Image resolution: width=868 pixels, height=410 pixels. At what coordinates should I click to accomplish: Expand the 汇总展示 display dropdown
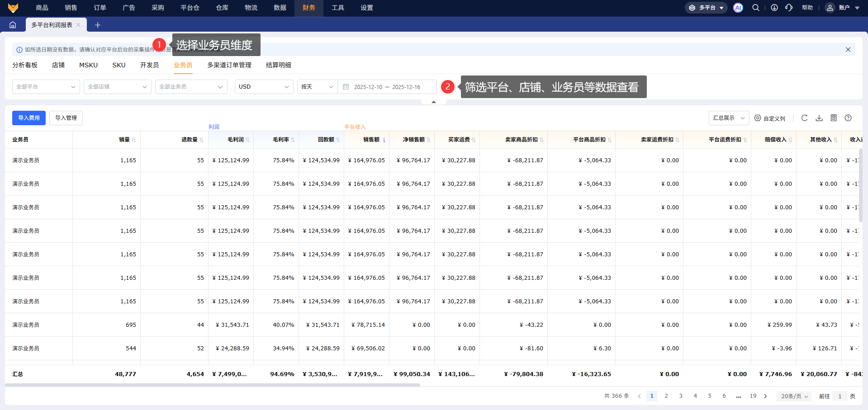[x=728, y=118]
